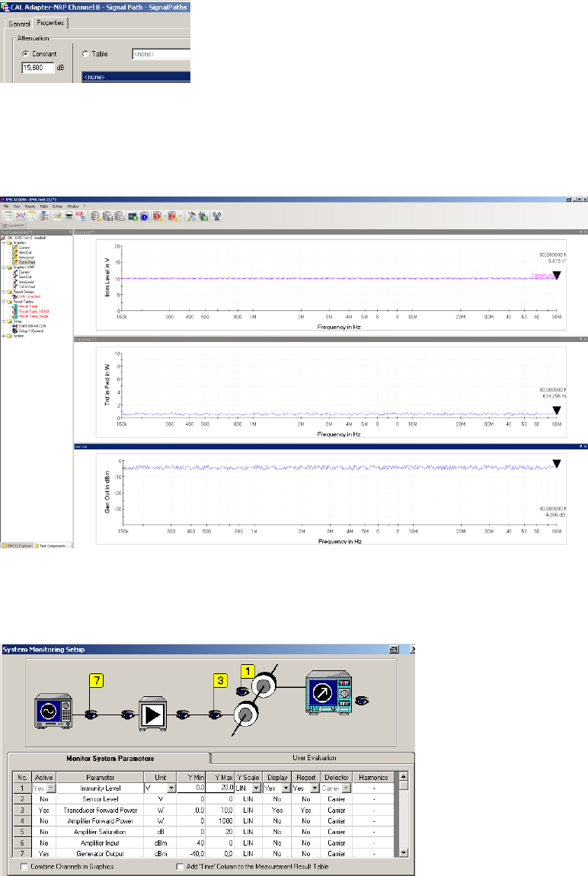
Task: Click the window-image icon, fifth in the EMC32 toolbar
Action: (57, 216)
